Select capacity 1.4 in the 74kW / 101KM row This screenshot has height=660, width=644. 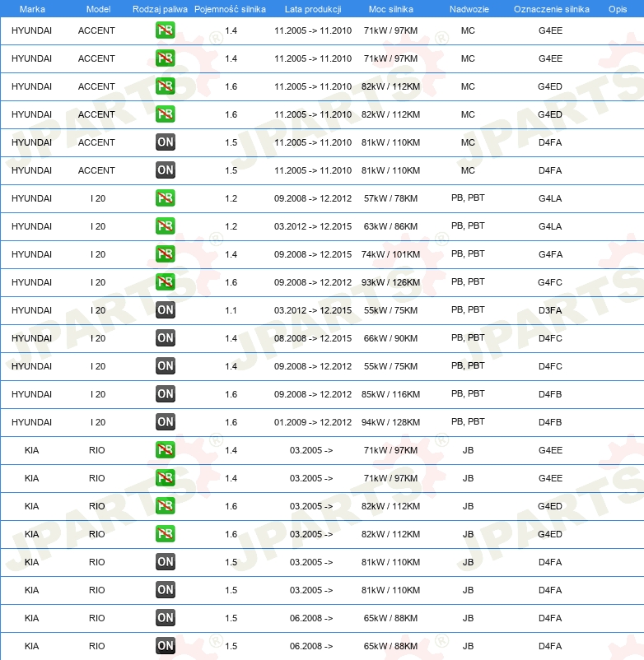[x=231, y=254]
